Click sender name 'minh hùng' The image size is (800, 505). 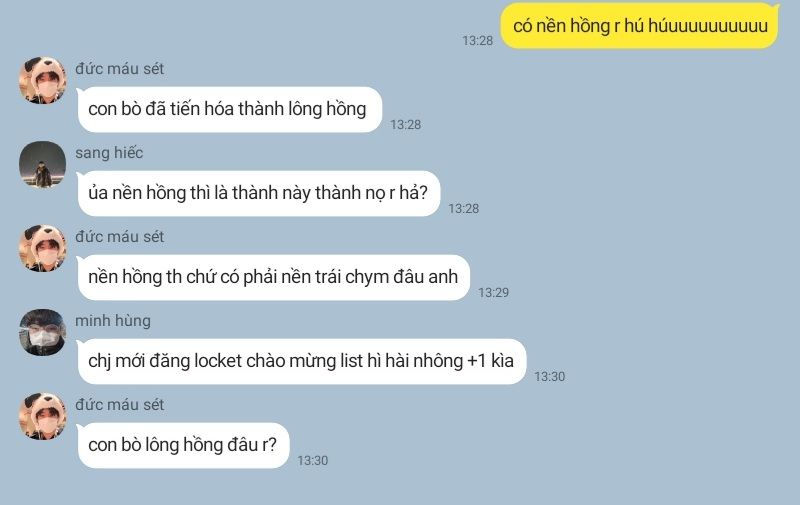click(113, 321)
